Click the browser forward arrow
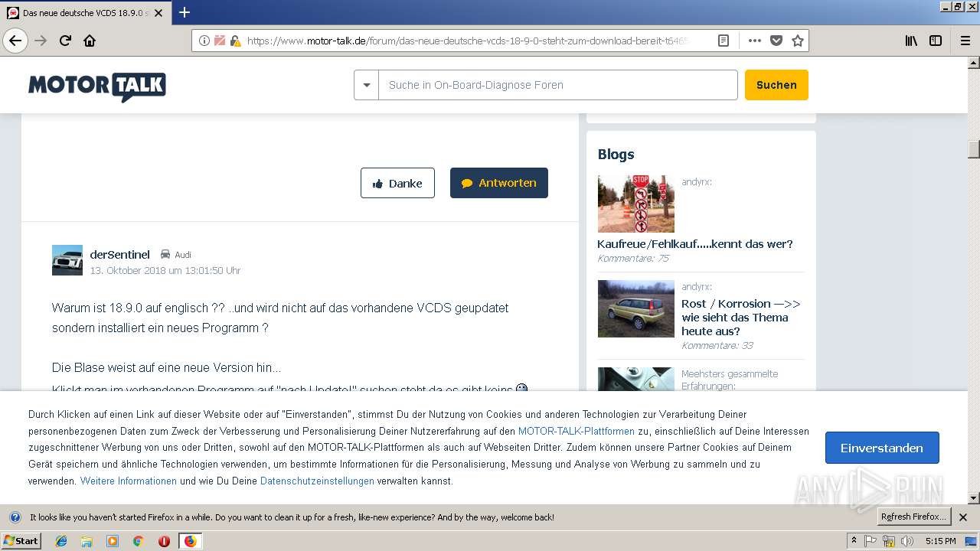This screenshot has height=551, width=980. click(41, 41)
